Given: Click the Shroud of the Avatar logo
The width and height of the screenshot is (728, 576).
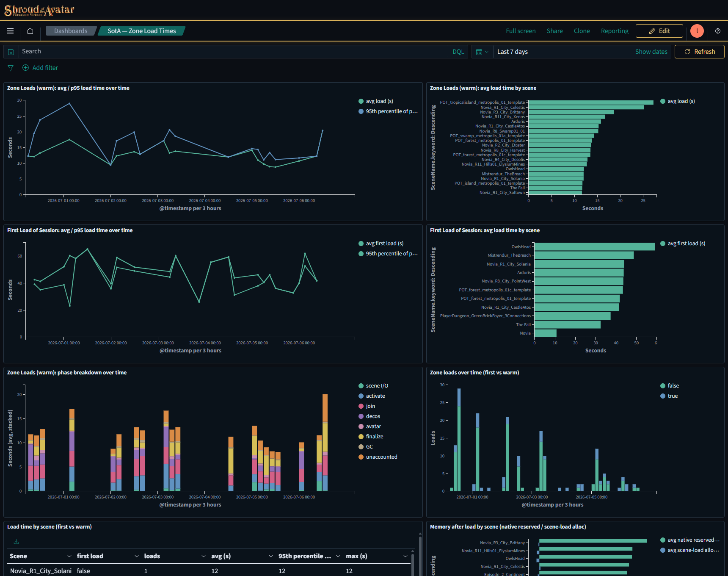Looking at the screenshot, I should [39, 10].
